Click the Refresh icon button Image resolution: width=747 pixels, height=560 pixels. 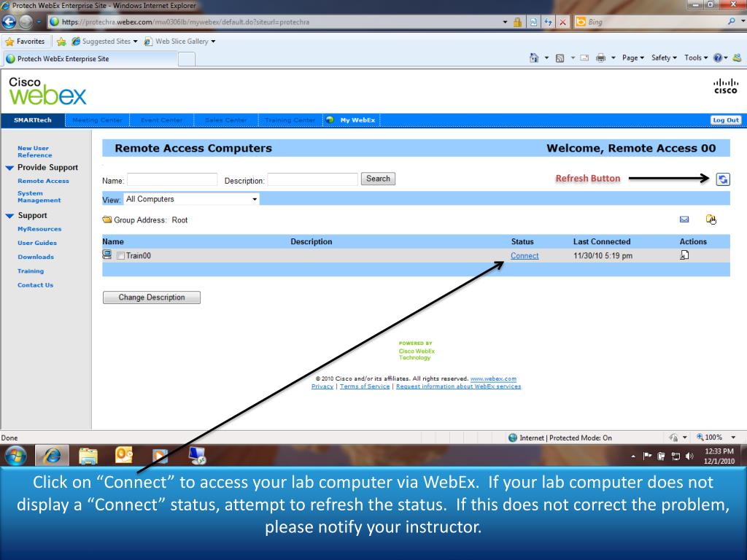pos(723,179)
